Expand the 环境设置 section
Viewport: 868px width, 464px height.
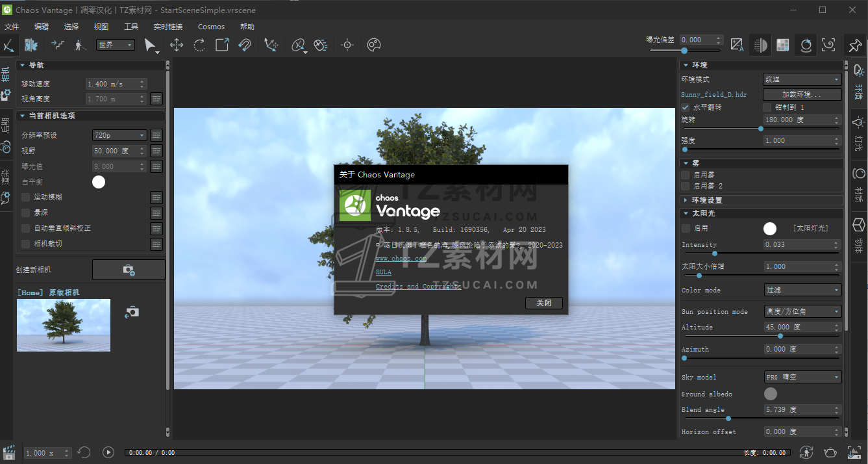(762, 200)
